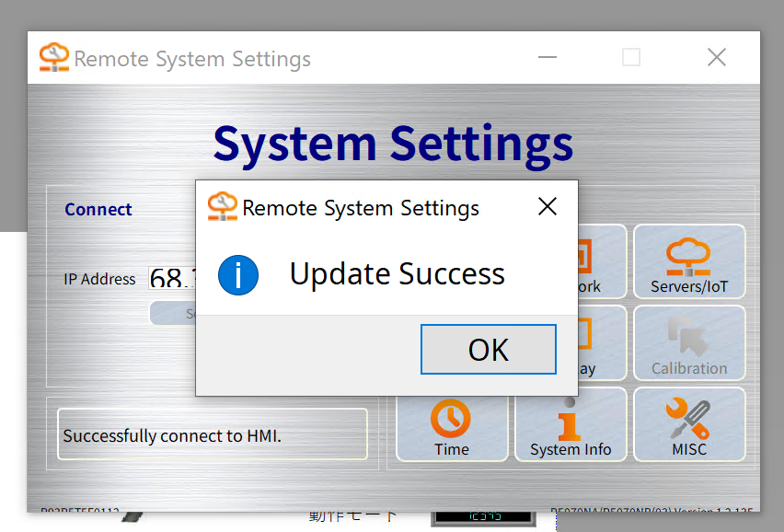Open the System Info panel
This screenshot has height=532, width=784.
571,424
